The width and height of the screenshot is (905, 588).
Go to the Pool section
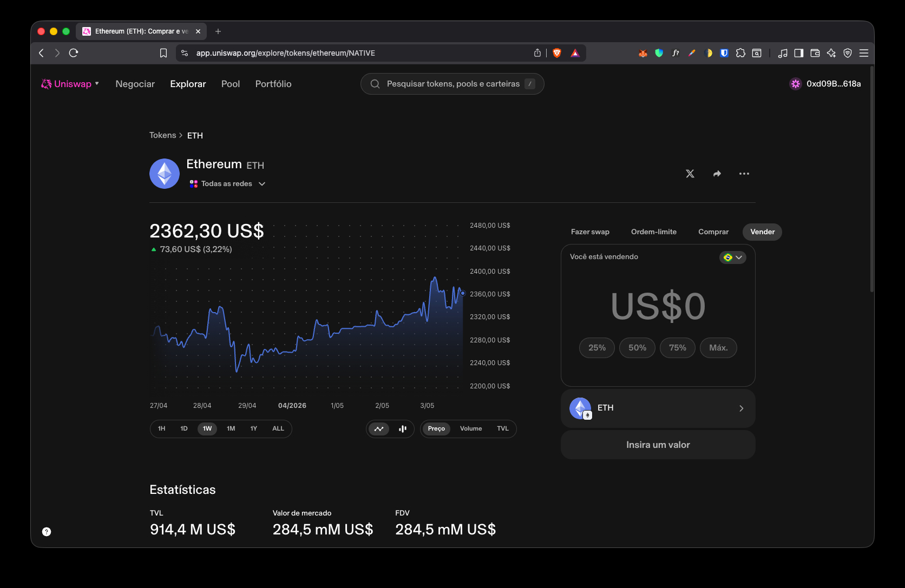[x=231, y=84]
